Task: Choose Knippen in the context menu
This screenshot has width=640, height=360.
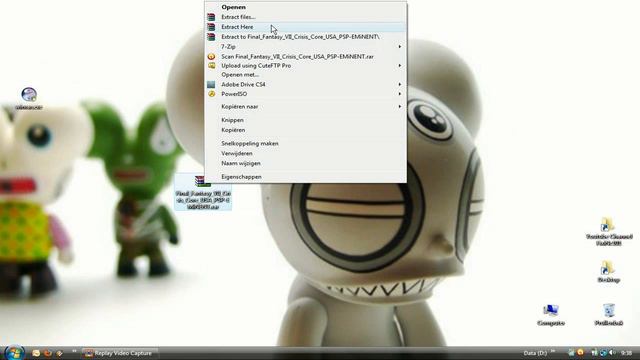Action: (305, 120)
